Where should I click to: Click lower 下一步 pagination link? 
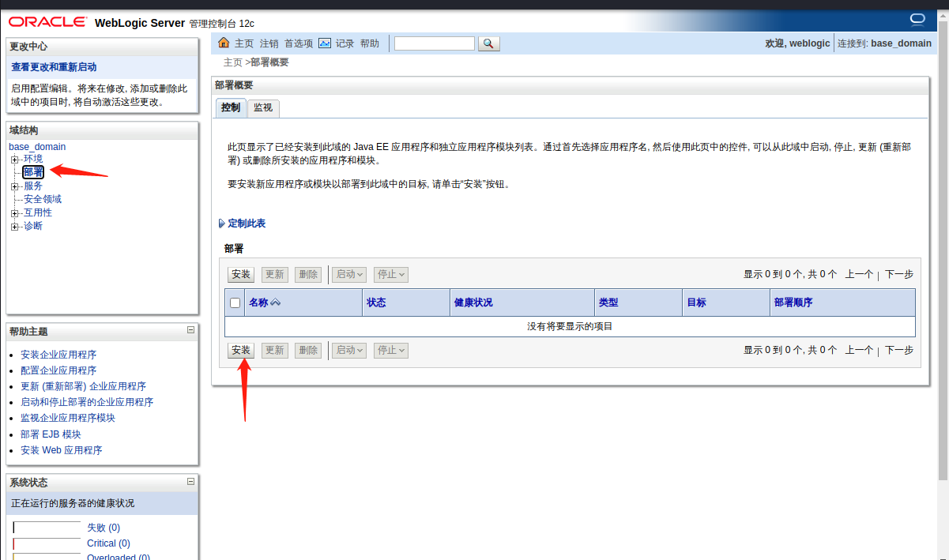(899, 350)
